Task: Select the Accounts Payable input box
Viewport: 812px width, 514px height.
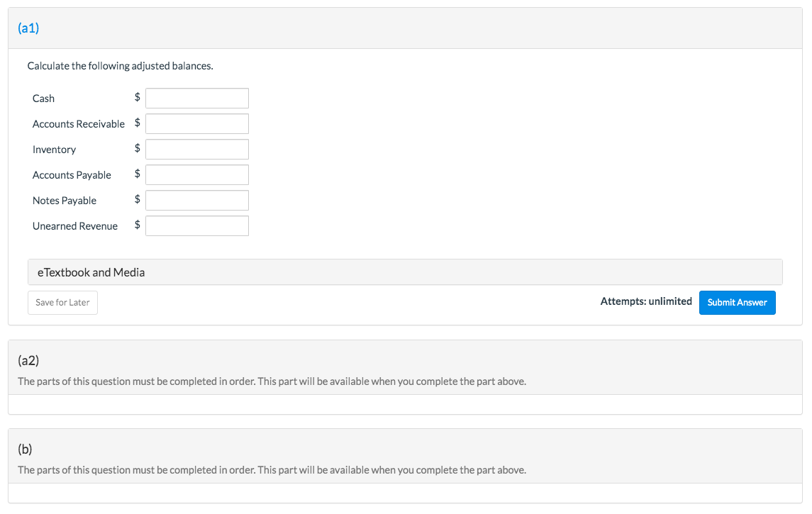Action: point(196,175)
